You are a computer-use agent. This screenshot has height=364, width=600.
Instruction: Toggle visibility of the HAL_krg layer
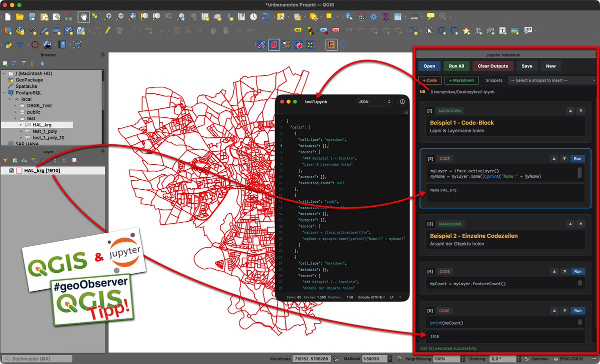click(12, 170)
